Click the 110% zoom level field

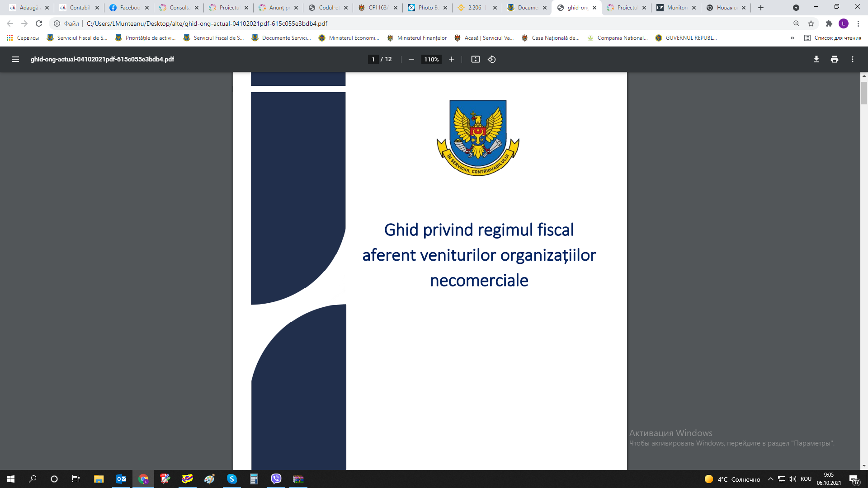[431, 59]
